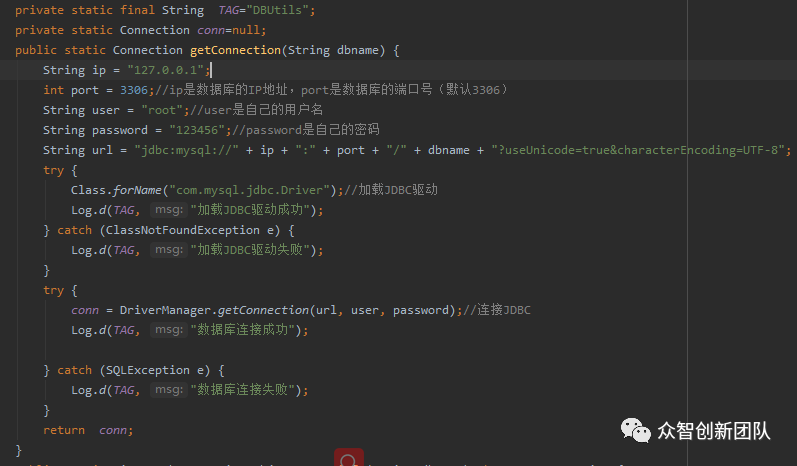Click the Class.forName call

(x=116, y=190)
